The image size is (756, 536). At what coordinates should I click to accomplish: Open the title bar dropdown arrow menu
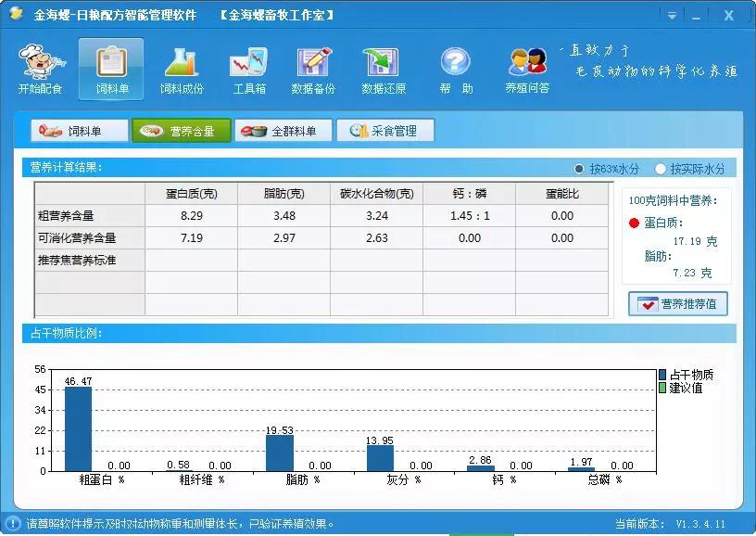(x=671, y=16)
